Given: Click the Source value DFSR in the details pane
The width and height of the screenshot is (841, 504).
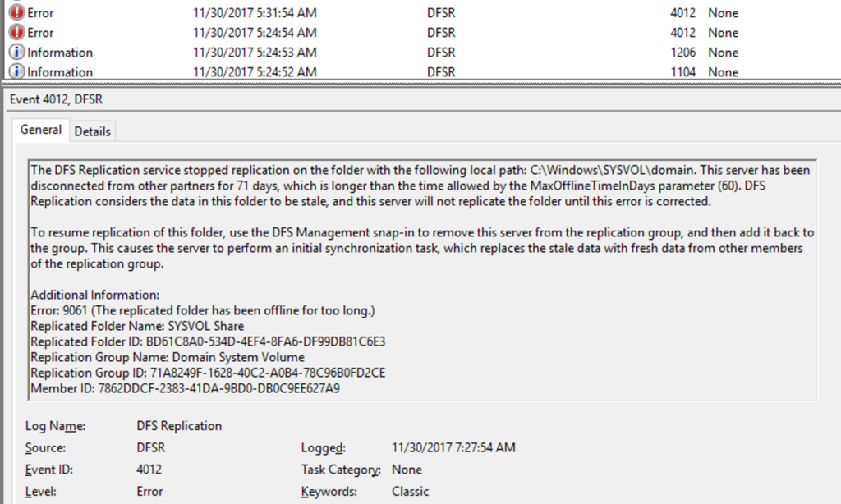Looking at the screenshot, I should click(152, 448).
